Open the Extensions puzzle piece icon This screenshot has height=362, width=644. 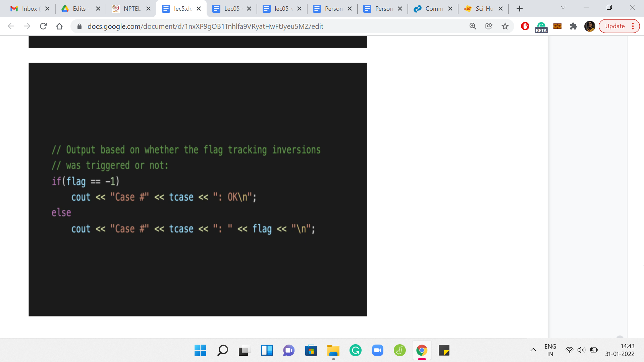pyautogui.click(x=574, y=26)
